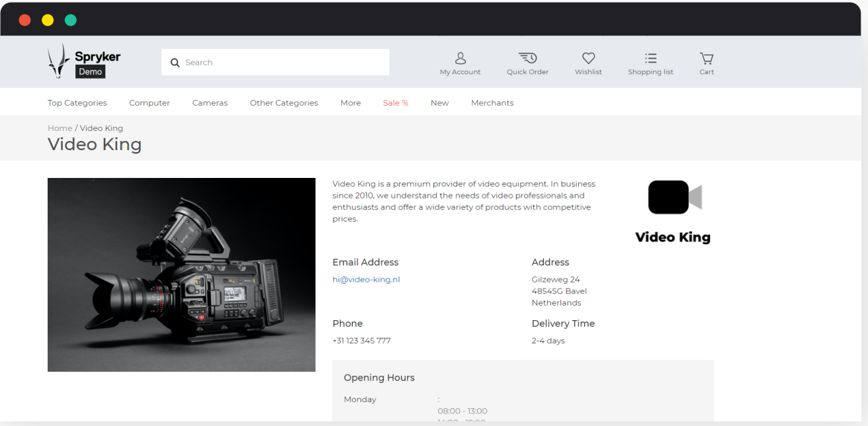
Task: Click the 08:00 - 13:00 hours entry
Action: pos(462,411)
